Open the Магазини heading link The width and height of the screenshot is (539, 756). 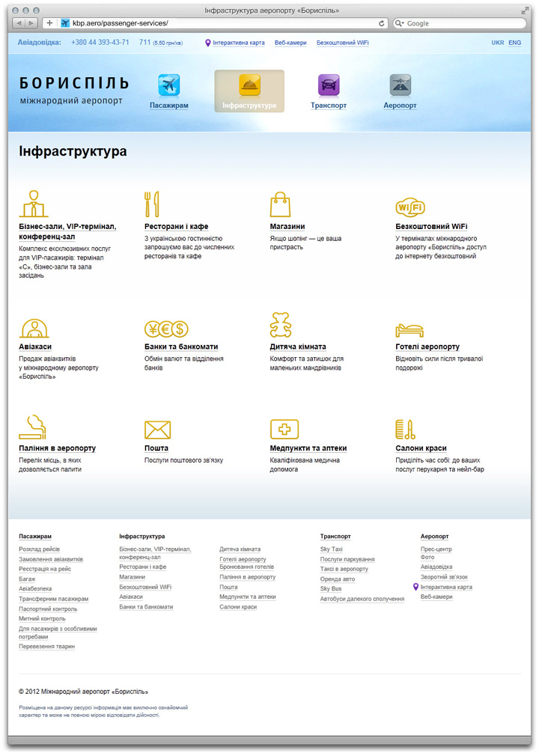[287, 227]
